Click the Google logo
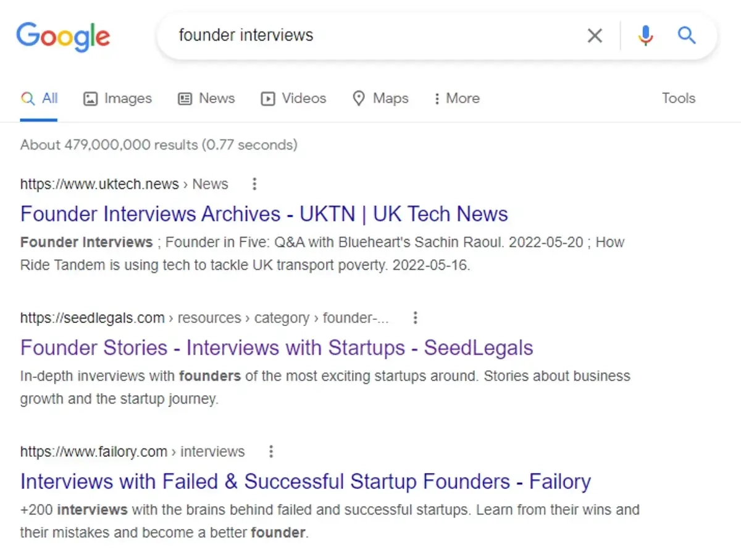 (x=63, y=36)
